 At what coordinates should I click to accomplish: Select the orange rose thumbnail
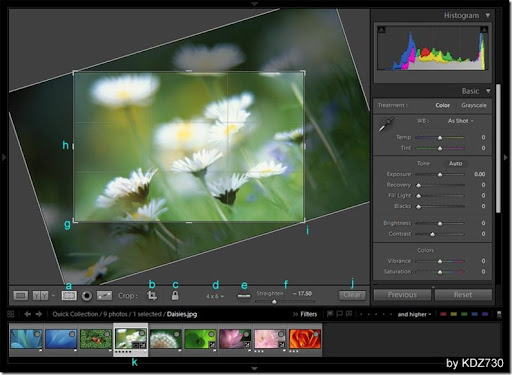coord(305,338)
